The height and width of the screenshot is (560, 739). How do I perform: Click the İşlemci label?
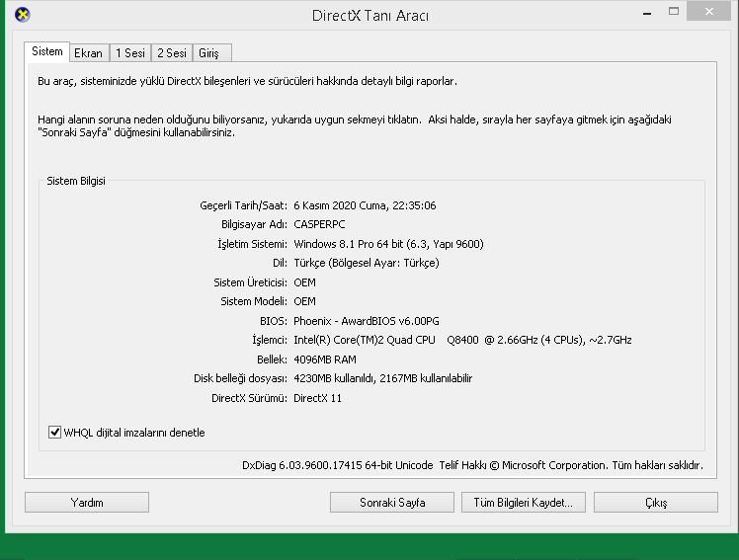coord(270,340)
